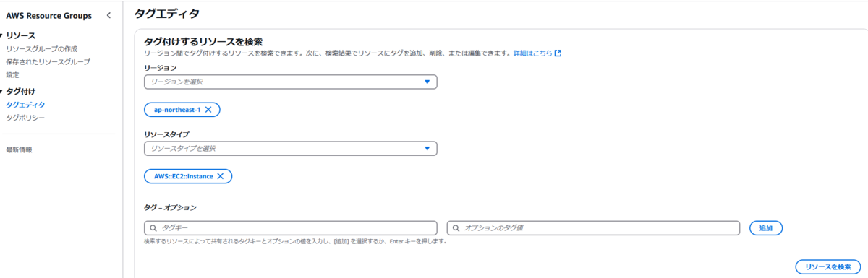This screenshot has height=278, width=868.
Task: Click the 追加 button
Action: click(x=766, y=228)
